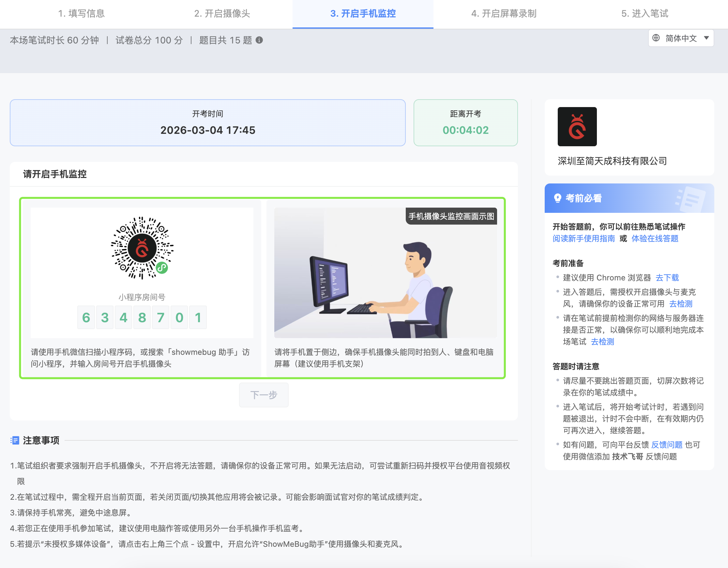
Task: Click the showmebug logo inside QR code
Action: 142,248
